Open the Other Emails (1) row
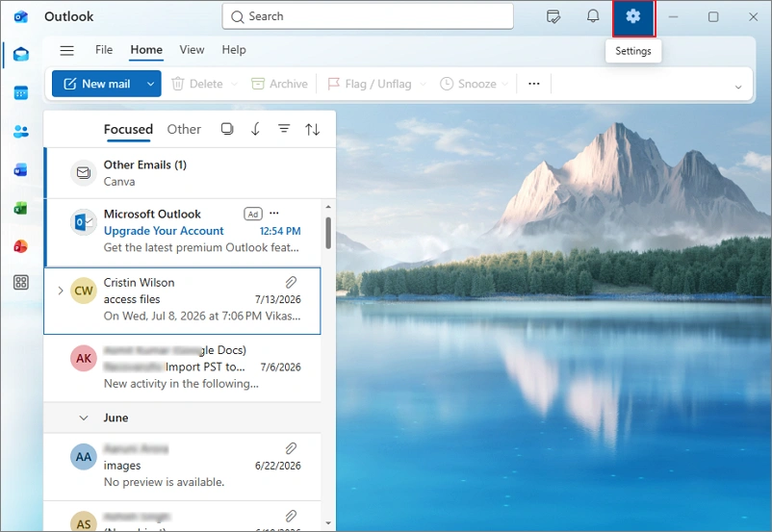Viewport: 772px width, 532px height. pos(190,173)
